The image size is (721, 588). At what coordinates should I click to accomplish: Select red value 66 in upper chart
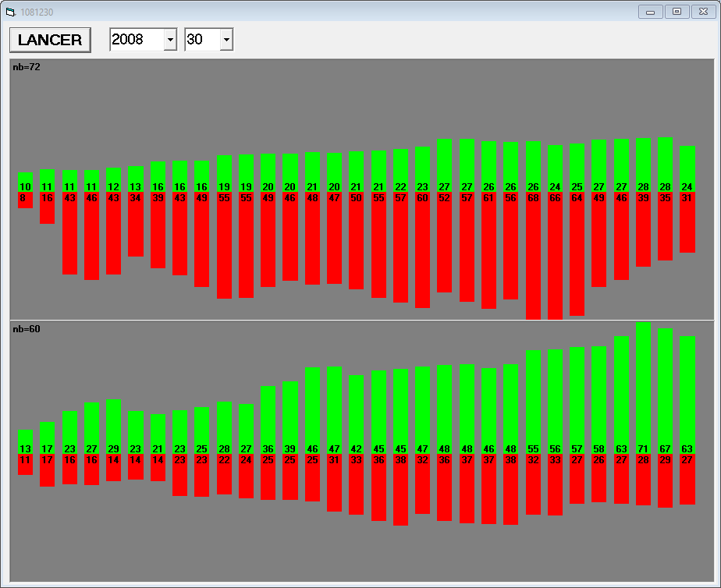[555, 198]
